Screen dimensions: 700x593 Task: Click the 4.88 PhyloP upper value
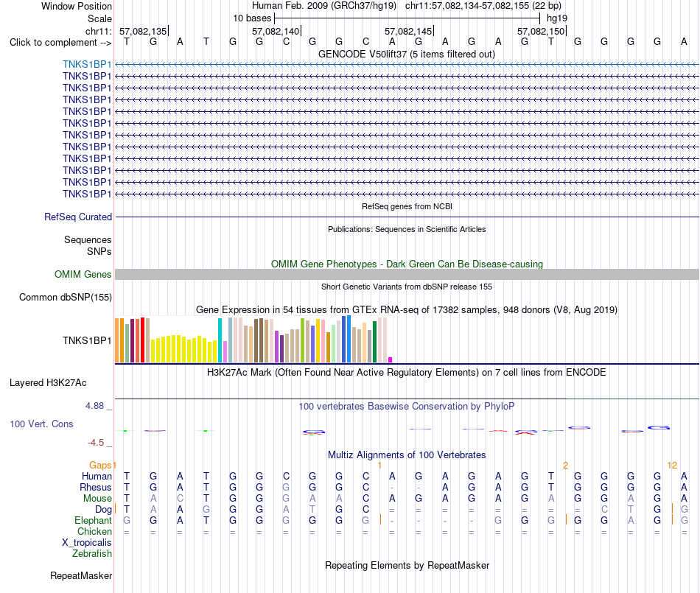94,406
